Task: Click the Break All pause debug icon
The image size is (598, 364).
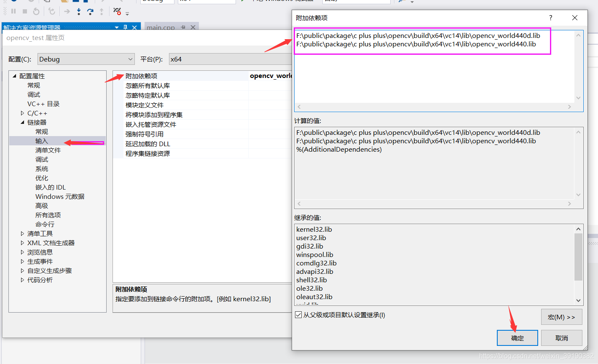Action: pos(13,11)
